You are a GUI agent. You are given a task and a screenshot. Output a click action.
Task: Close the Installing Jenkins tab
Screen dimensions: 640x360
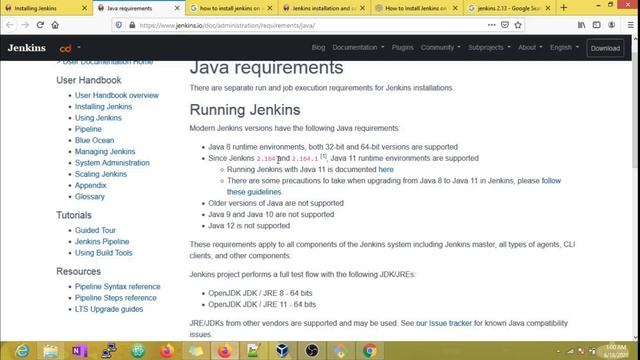click(84, 8)
